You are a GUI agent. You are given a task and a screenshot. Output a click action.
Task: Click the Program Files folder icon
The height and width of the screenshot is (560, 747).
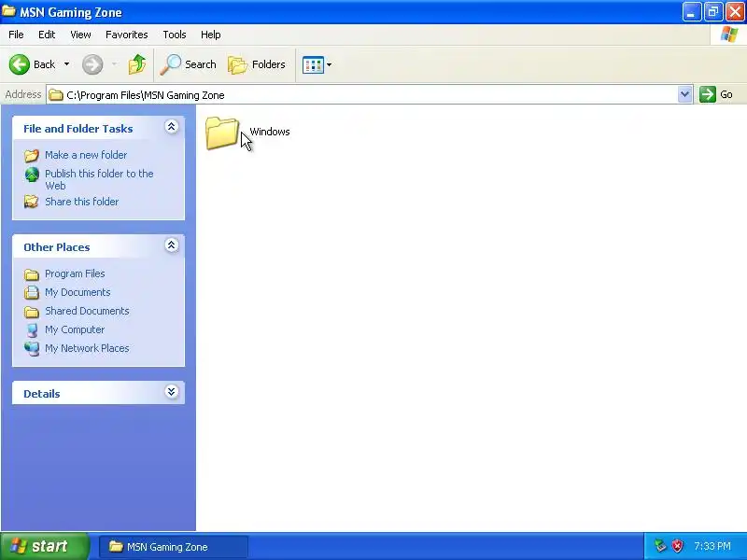(x=32, y=274)
